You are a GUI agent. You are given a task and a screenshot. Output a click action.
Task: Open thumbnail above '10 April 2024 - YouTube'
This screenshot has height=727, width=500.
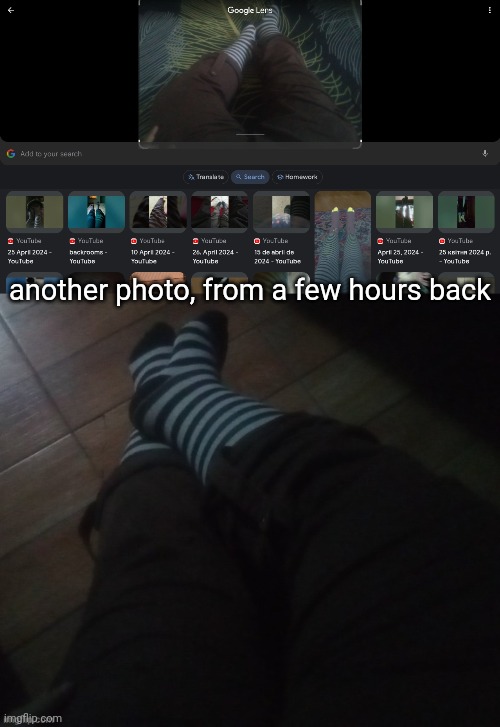158,211
